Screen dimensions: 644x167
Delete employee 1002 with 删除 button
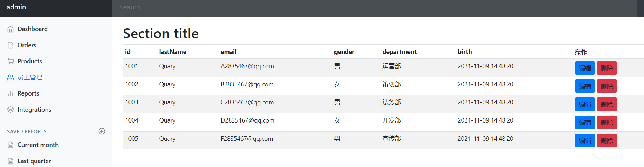click(x=606, y=86)
